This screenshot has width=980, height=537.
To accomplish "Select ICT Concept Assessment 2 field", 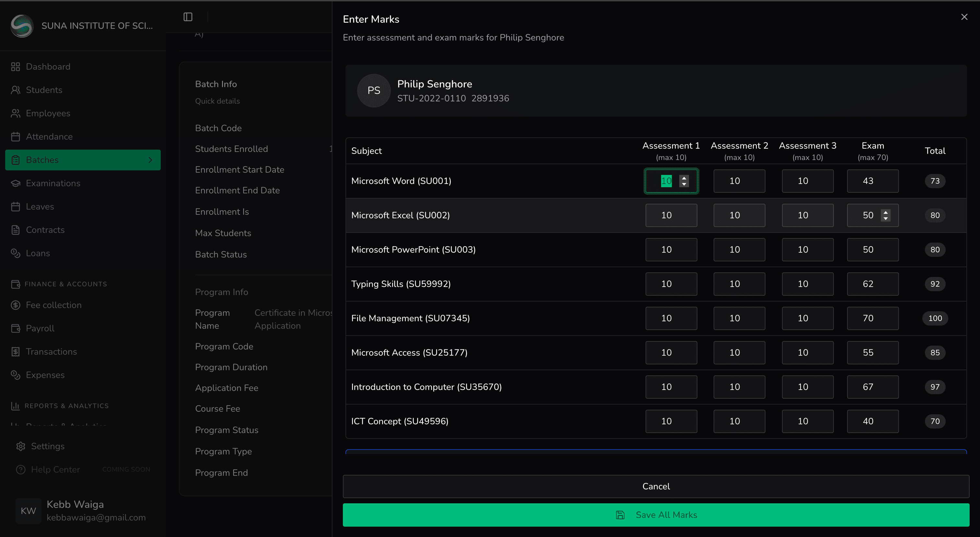I will coord(739,421).
